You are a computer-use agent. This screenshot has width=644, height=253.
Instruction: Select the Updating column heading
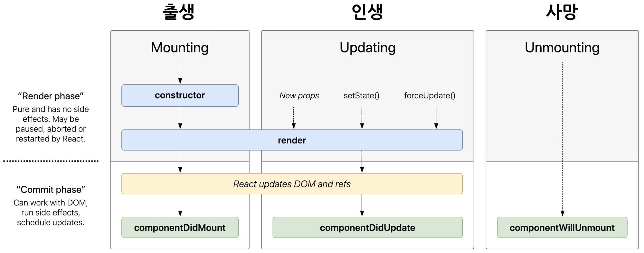367,48
